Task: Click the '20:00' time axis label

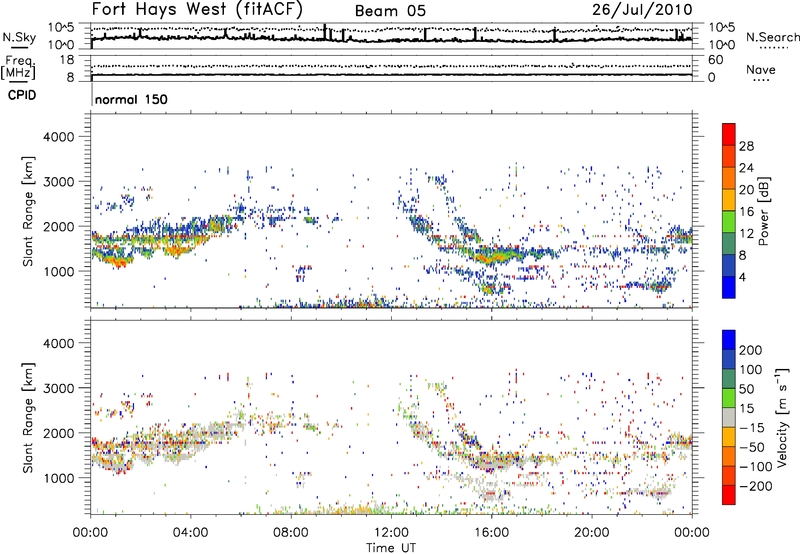Action: click(x=592, y=533)
